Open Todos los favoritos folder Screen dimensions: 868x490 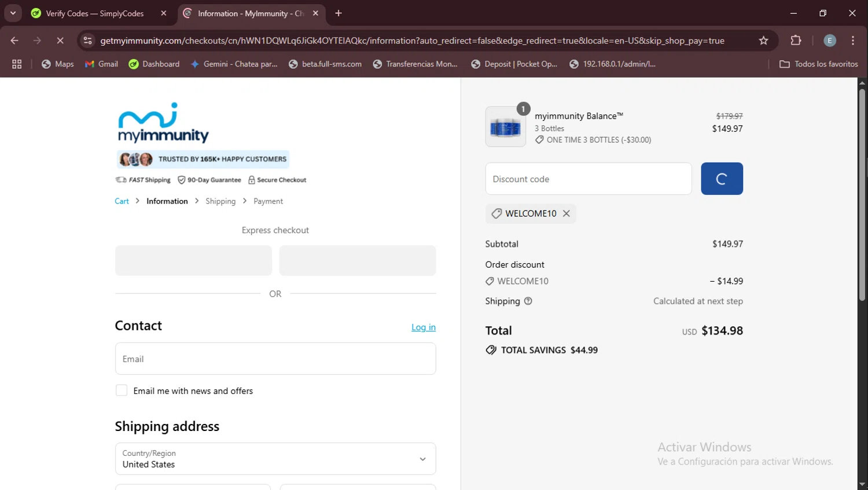tap(818, 64)
